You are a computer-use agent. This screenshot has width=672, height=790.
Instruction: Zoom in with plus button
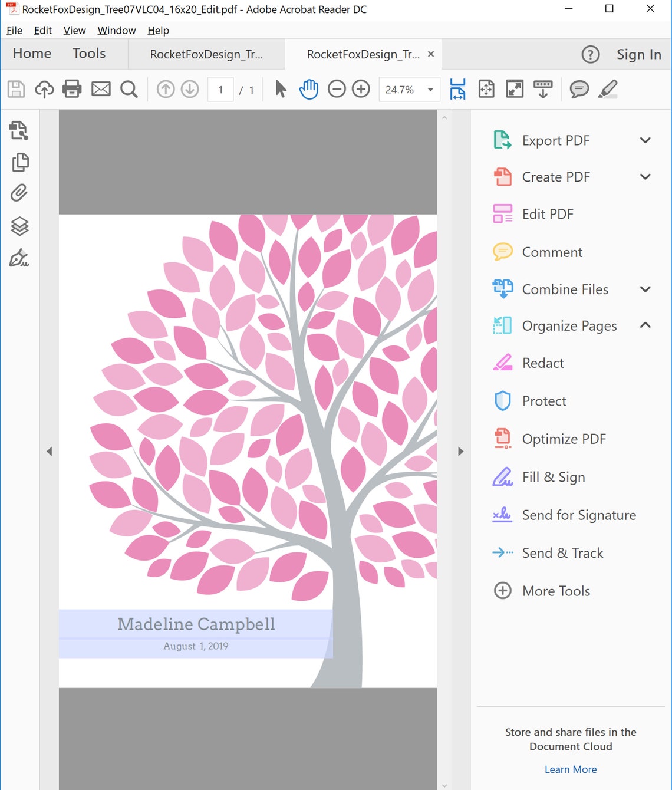point(361,89)
